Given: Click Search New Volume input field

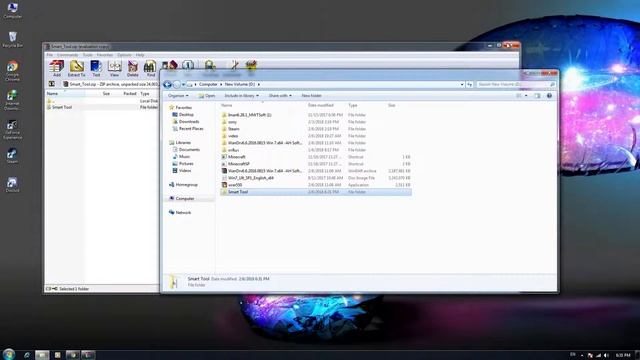Looking at the screenshot, I should tap(516, 84).
